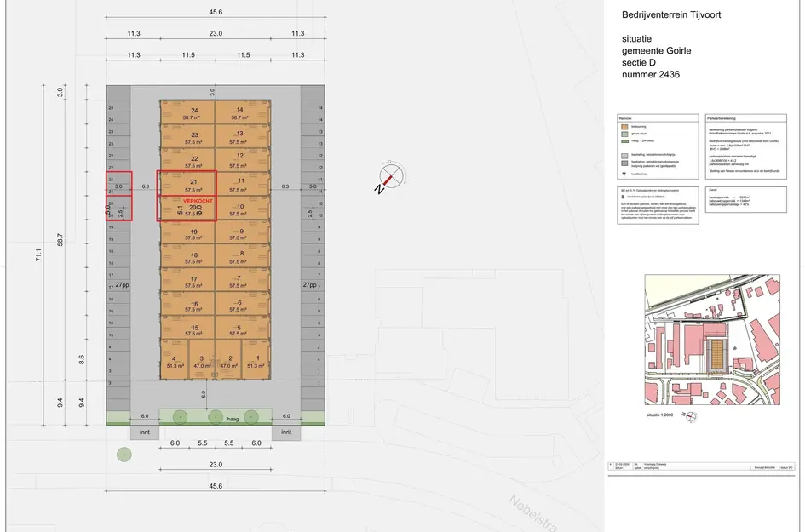Select the green groen/tuin legend swatch
805x532 pixels.
[623, 134]
